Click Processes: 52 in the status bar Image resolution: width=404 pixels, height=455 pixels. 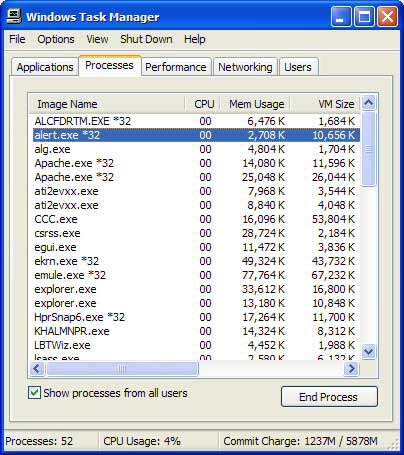tap(39, 441)
